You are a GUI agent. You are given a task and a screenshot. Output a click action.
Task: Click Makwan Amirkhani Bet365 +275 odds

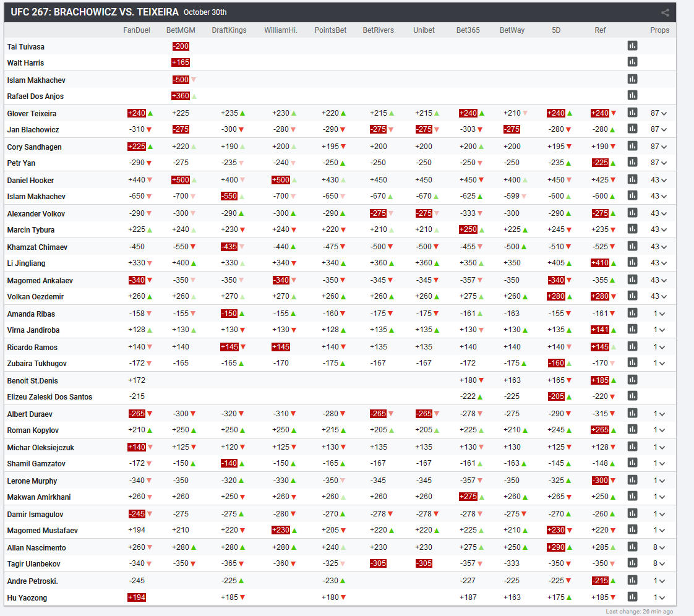(468, 497)
